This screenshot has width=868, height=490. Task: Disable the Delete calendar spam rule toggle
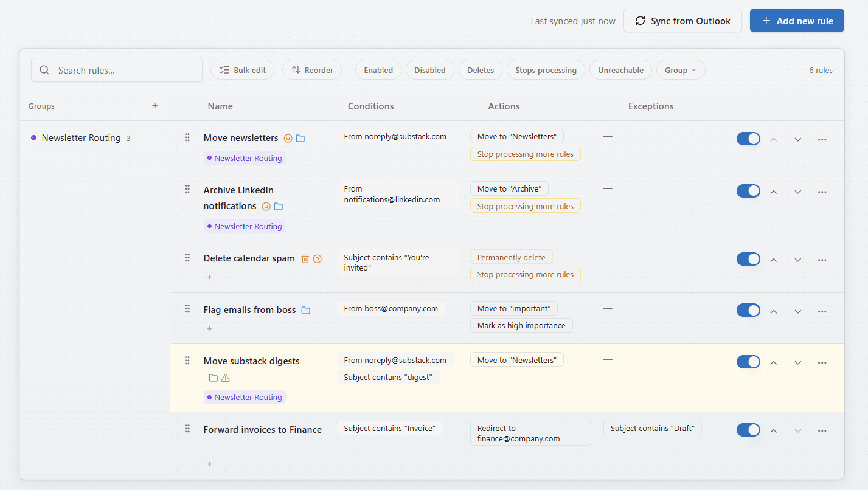[x=748, y=258]
